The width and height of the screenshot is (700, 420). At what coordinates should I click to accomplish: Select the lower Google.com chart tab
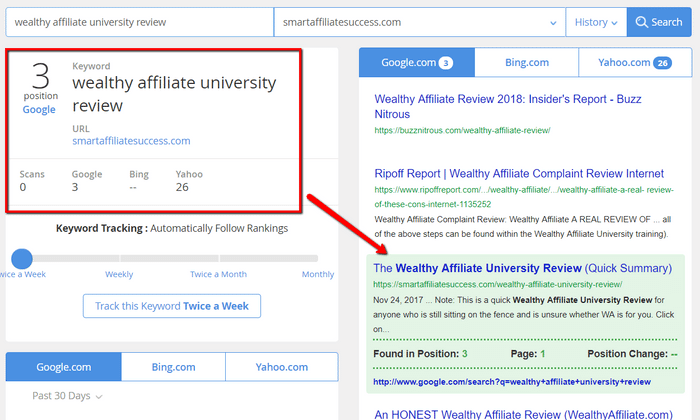click(x=63, y=367)
